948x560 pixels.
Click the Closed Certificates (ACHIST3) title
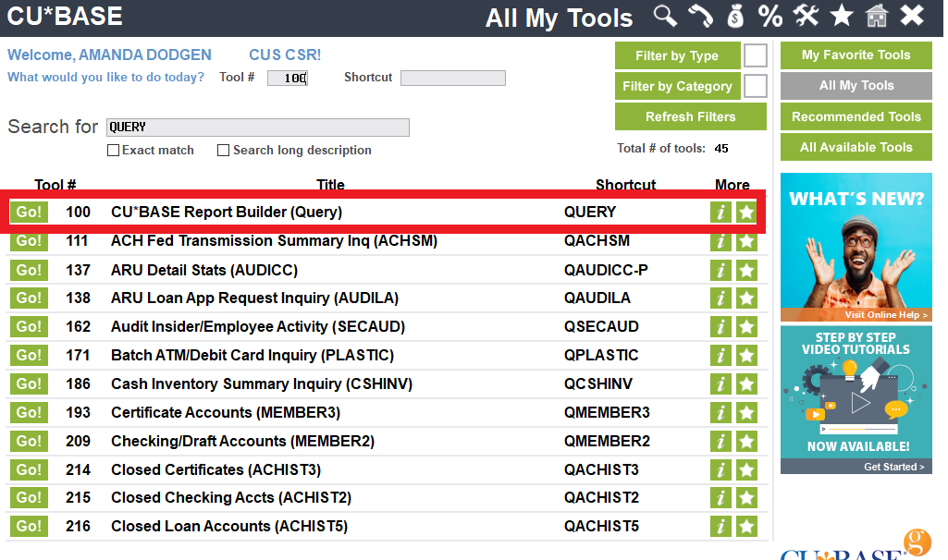point(215,470)
